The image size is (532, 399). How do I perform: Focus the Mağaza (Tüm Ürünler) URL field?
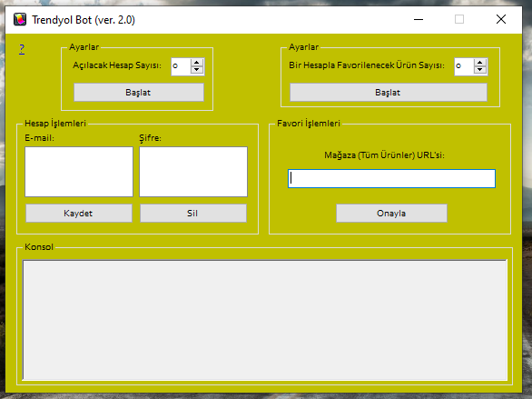[391, 179]
